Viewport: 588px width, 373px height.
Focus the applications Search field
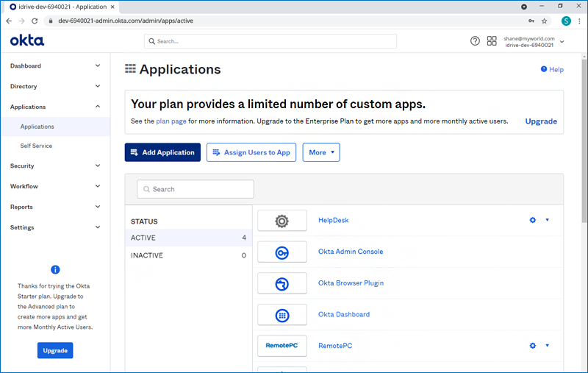(196, 189)
